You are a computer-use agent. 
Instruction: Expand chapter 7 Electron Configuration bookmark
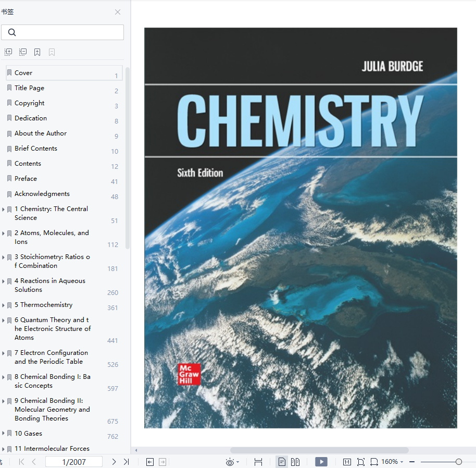click(3, 353)
